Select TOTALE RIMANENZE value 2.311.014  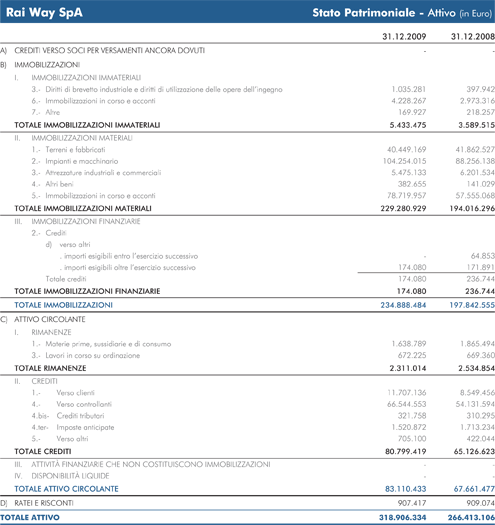(x=408, y=368)
